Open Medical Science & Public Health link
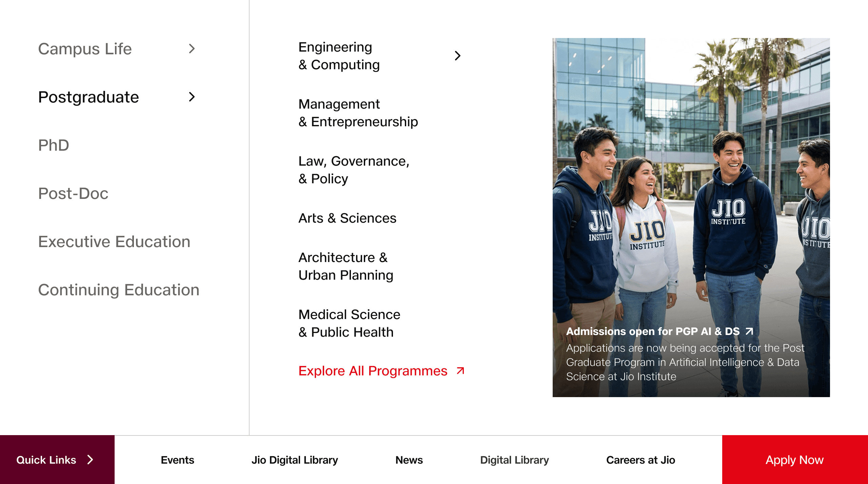Image resolution: width=868 pixels, height=484 pixels. point(349,323)
